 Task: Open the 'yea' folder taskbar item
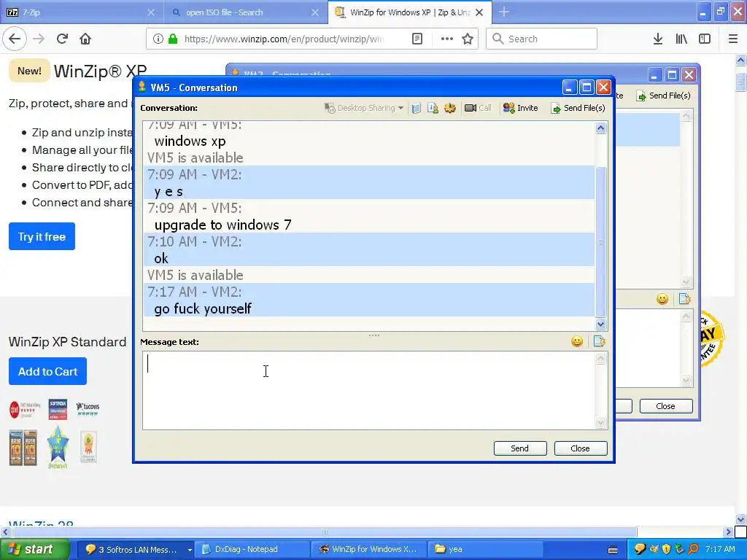486,550
